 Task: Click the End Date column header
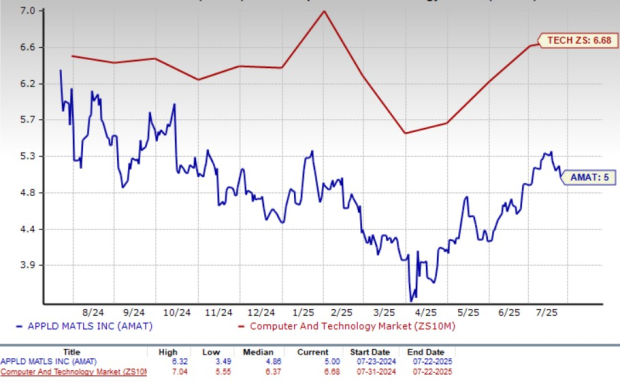point(426,352)
